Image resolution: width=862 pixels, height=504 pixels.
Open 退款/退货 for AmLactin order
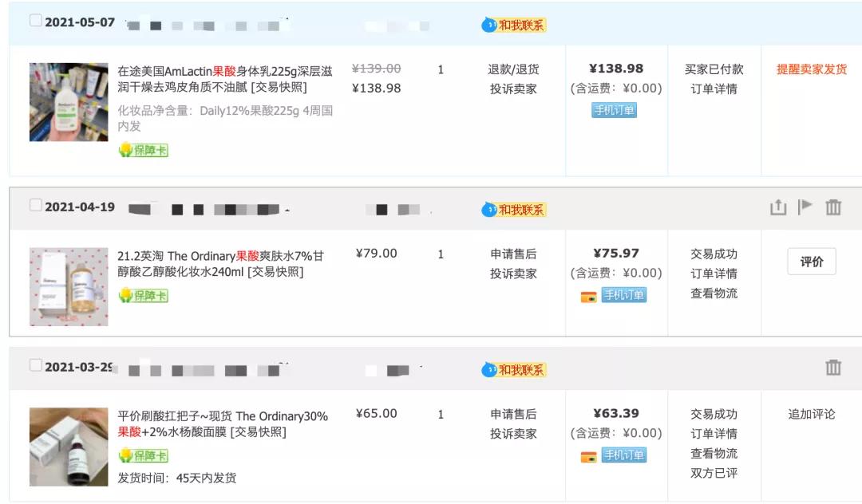[x=513, y=69]
